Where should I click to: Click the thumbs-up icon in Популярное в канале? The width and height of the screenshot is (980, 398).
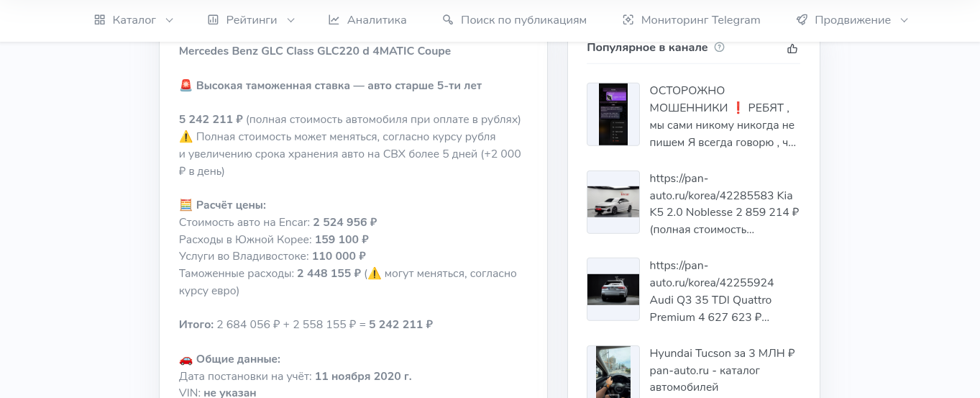coord(792,48)
